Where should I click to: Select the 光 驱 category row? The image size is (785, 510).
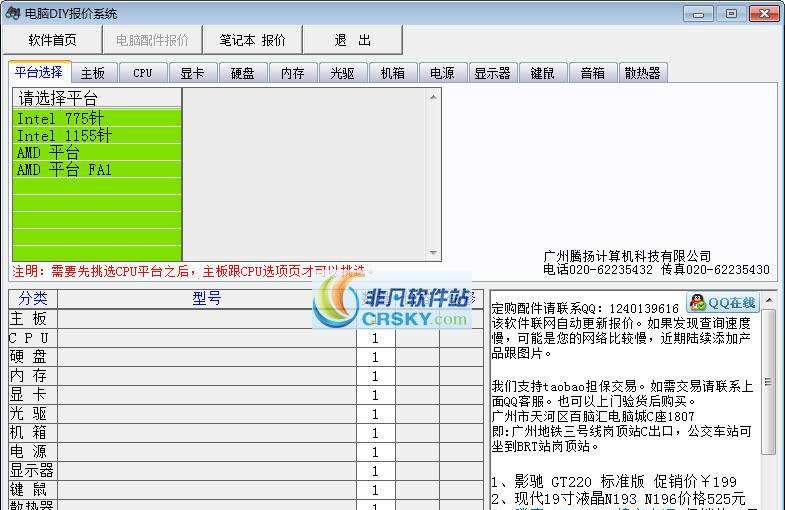tap(33, 414)
